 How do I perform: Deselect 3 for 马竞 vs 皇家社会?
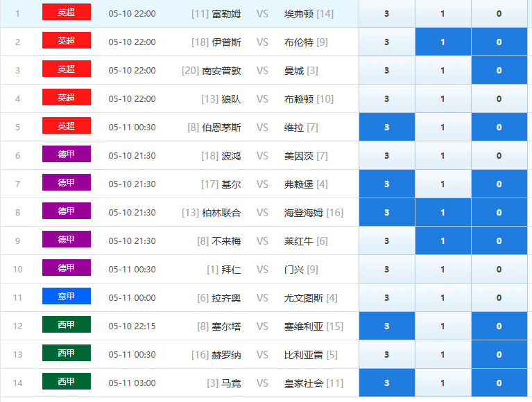pos(387,383)
